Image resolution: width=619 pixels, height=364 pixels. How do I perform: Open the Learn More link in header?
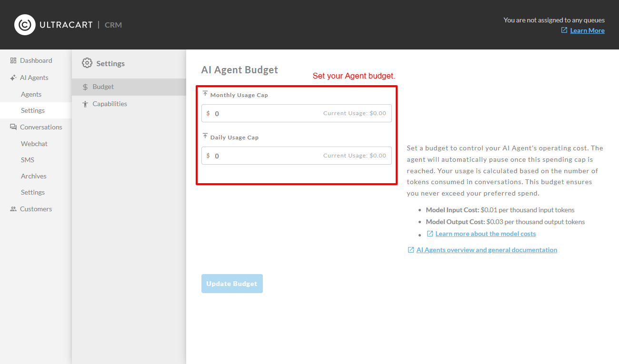(x=587, y=30)
